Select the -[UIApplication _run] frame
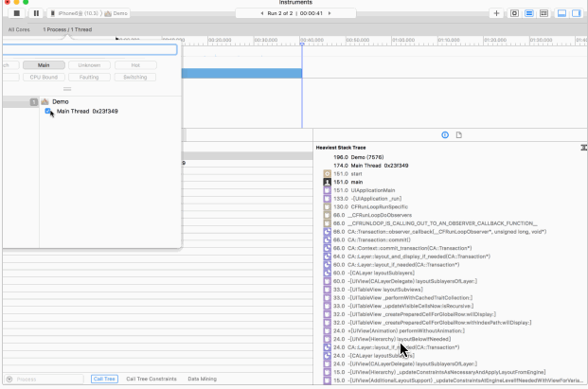588x389 pixels. 376,199
